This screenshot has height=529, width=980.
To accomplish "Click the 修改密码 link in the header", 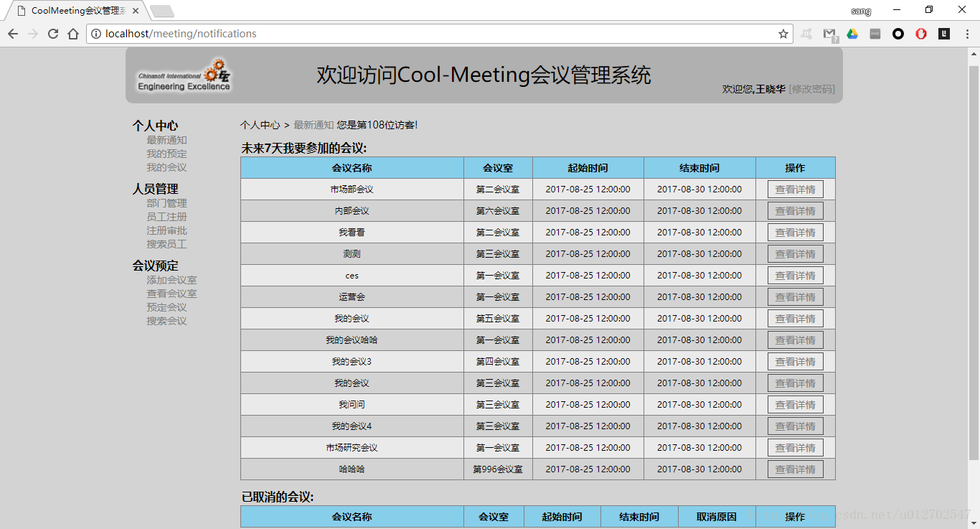I will tap(811, 89).
